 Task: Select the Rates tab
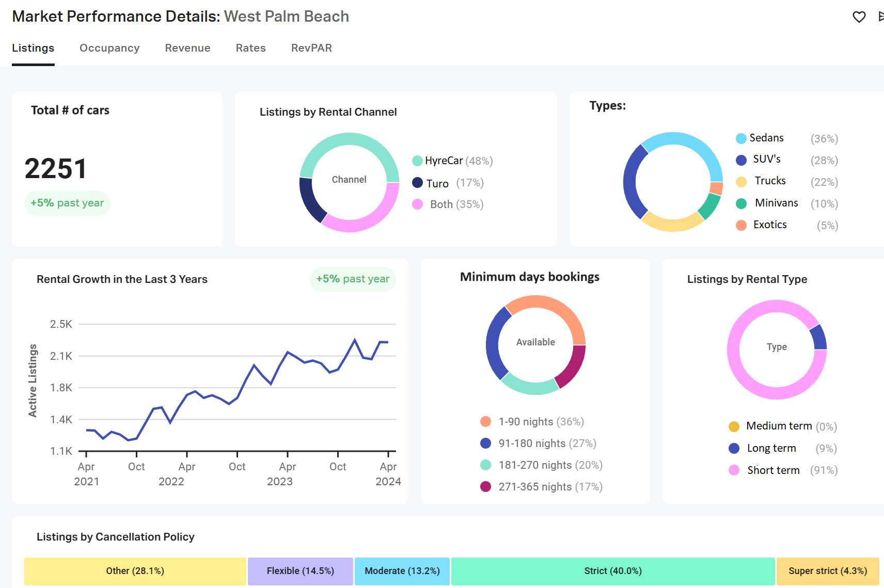tap(250, 48)
